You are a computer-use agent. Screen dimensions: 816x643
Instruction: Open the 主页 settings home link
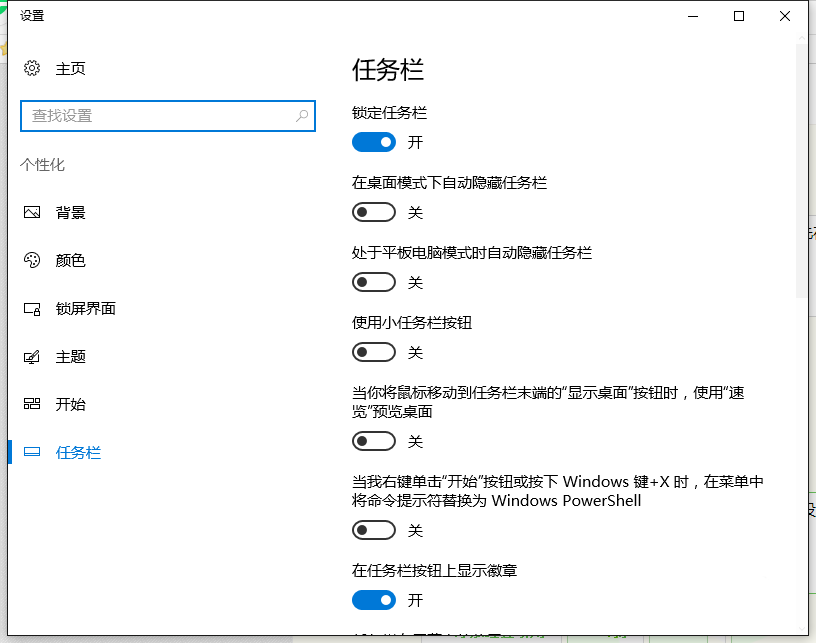[70, 68]
